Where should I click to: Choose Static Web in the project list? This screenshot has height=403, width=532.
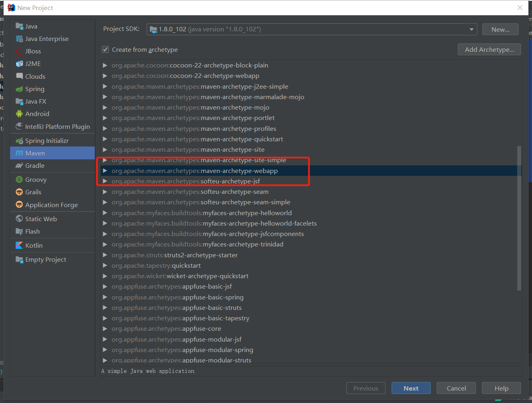(x=41, y=219)
